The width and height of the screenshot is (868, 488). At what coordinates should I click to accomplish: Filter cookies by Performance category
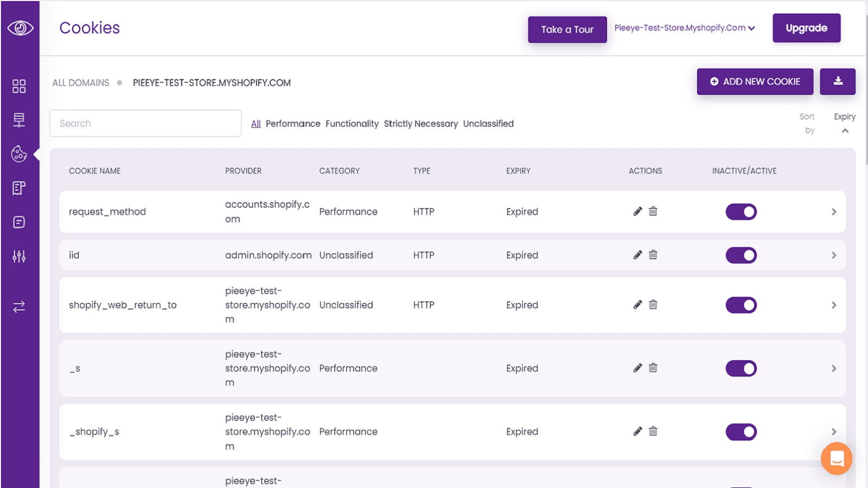293,124
